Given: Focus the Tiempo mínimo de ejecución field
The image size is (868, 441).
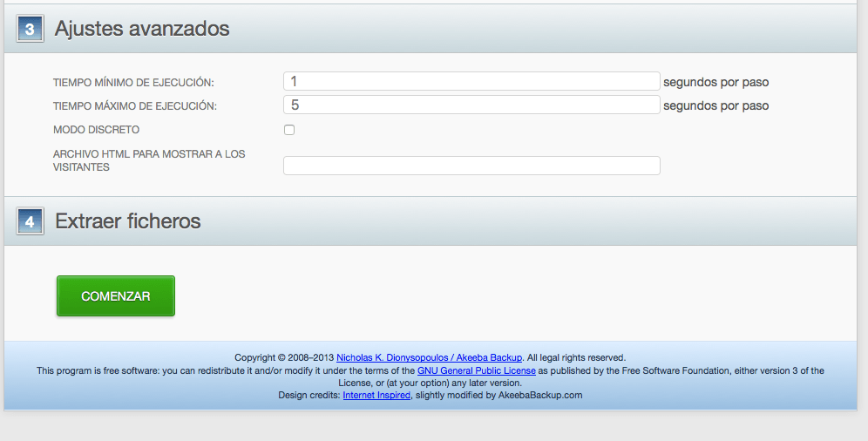Looking at the screenshot, I should (471, 81).
